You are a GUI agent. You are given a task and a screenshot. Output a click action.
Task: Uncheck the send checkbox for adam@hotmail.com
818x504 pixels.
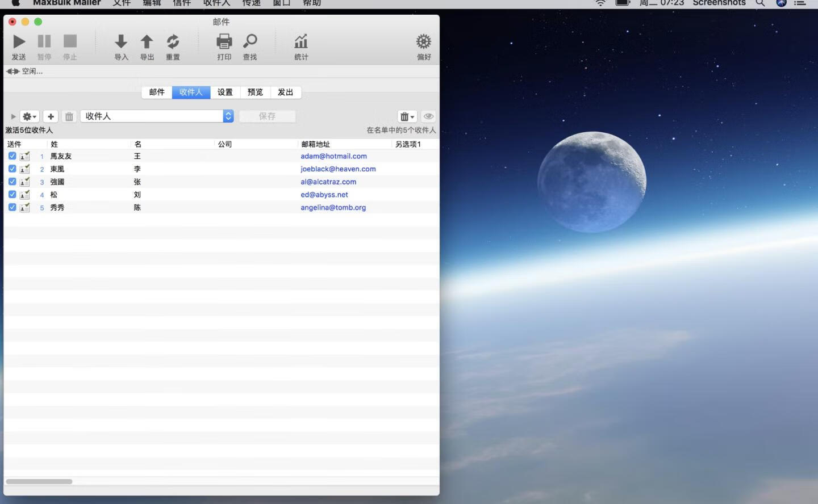coord(12,156)
